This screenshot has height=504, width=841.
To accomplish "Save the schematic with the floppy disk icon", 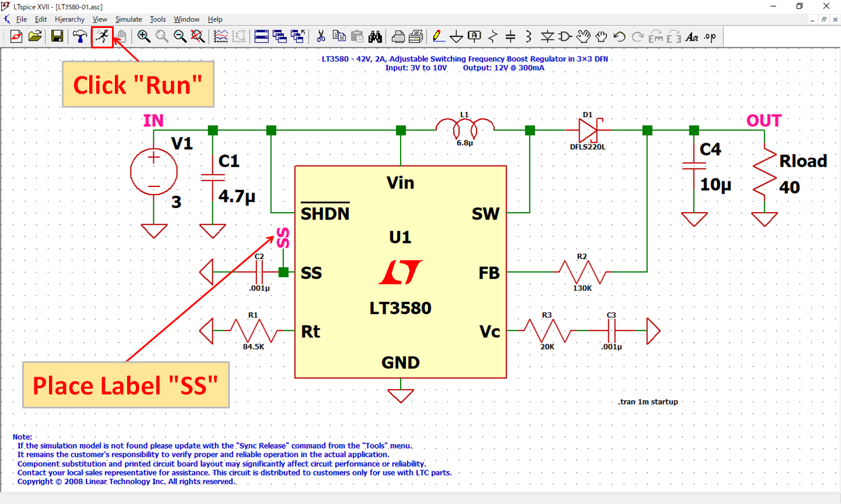I will click(x=57, y=37).
